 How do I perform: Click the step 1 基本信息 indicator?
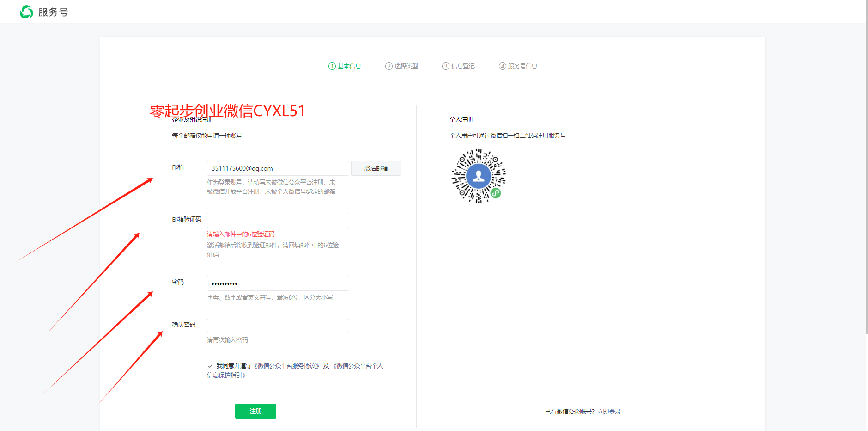[x=345, y=66]
